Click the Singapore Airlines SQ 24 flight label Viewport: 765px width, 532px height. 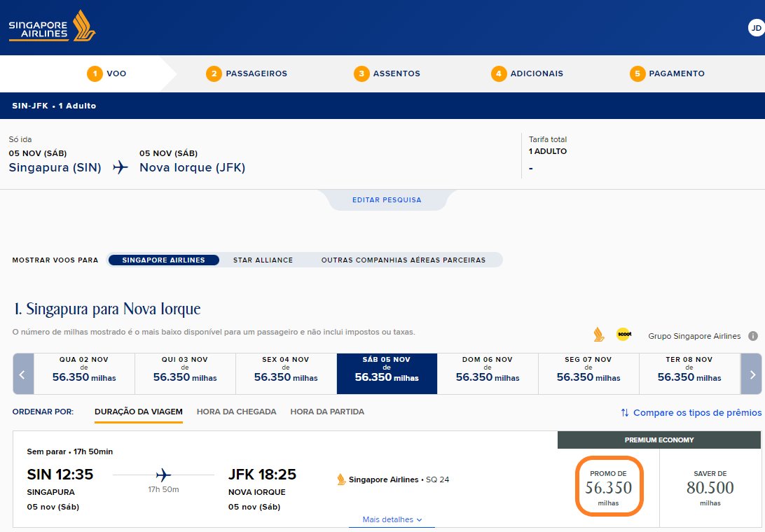399,479
